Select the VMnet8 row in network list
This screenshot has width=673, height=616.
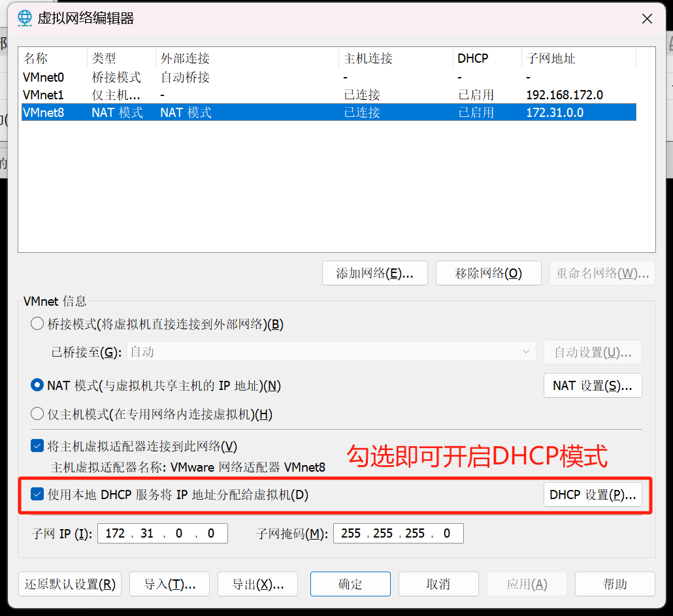[x=329, y=112]
